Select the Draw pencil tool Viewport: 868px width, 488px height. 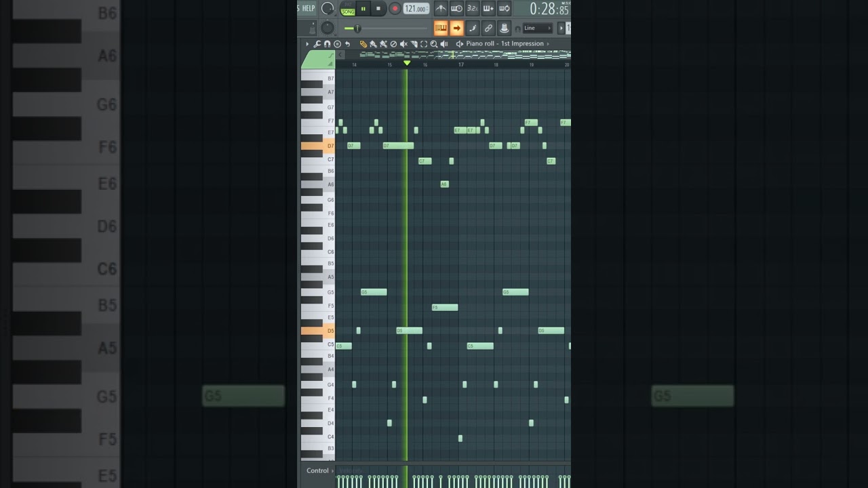pos(363,44)
